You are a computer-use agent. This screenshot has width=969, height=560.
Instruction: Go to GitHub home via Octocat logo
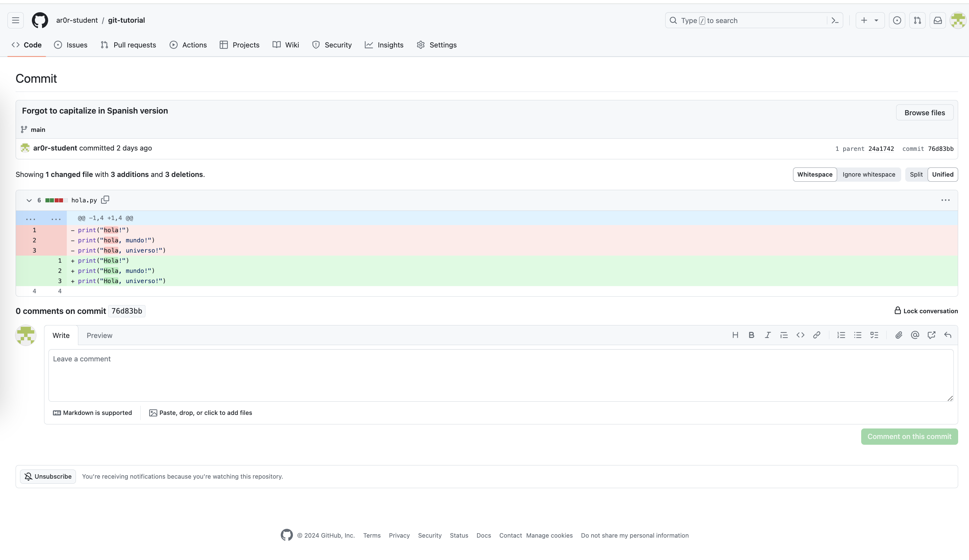[x=40, y=20]
